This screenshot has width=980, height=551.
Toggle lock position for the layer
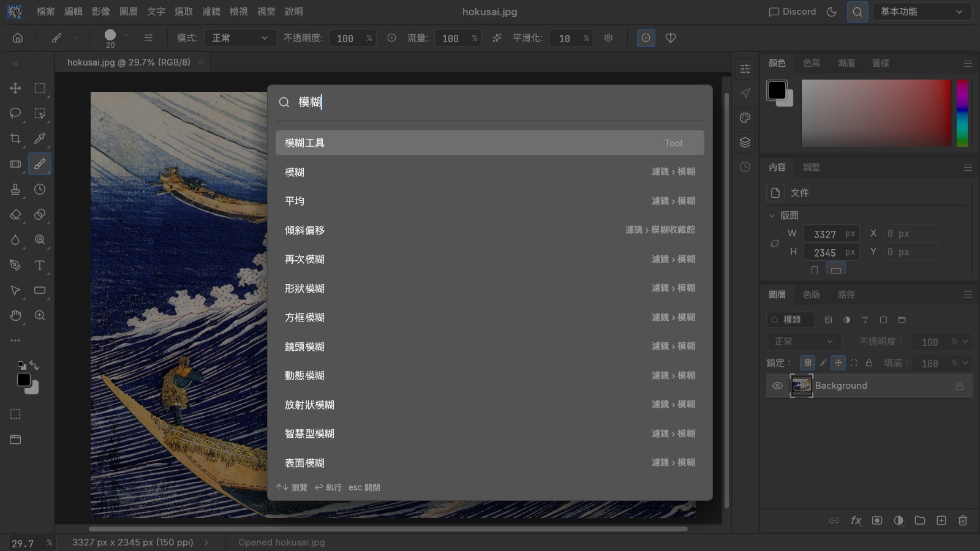(x=839, y=363)
